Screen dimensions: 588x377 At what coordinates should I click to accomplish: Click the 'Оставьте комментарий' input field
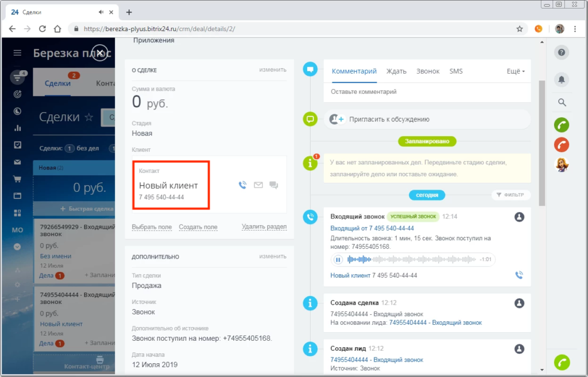(x=427, y=92)
